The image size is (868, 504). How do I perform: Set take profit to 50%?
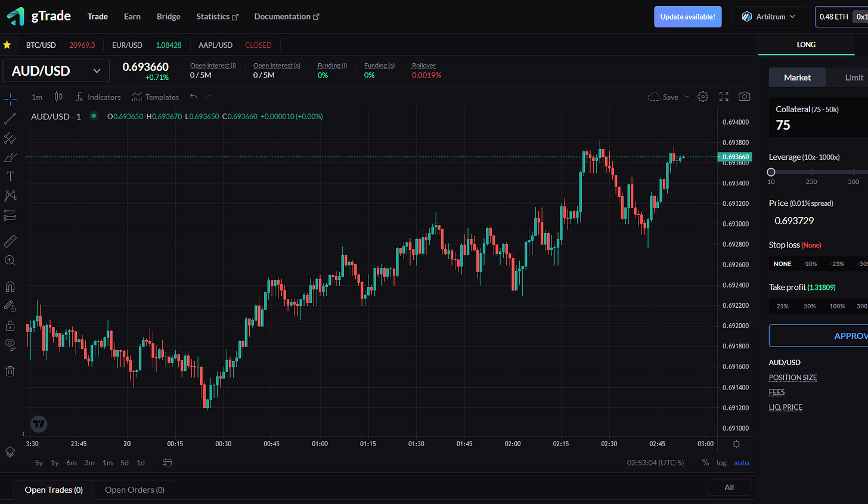(810, 306)
